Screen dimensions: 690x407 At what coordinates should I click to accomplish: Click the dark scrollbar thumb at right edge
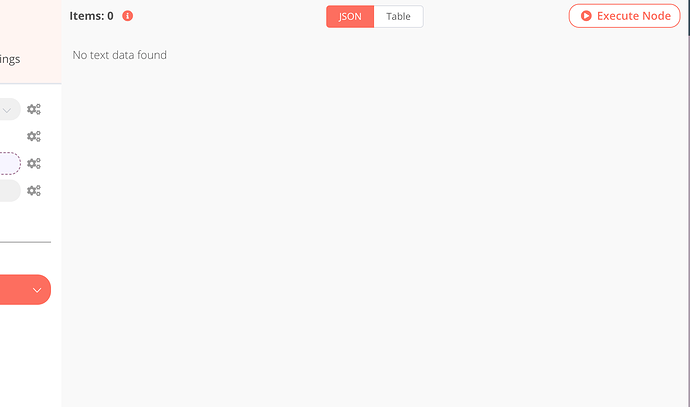[x=689, y=18]
